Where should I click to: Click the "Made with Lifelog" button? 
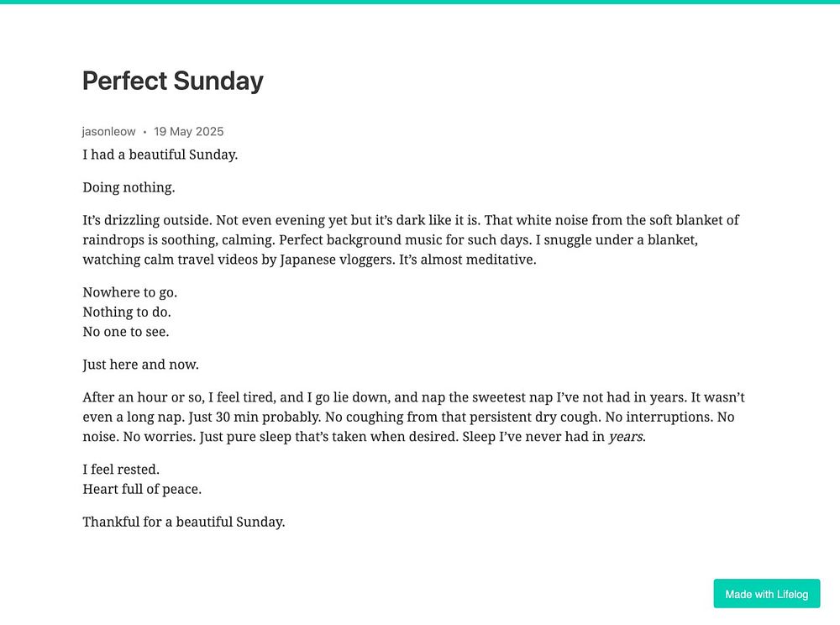(x=766, y=594)
